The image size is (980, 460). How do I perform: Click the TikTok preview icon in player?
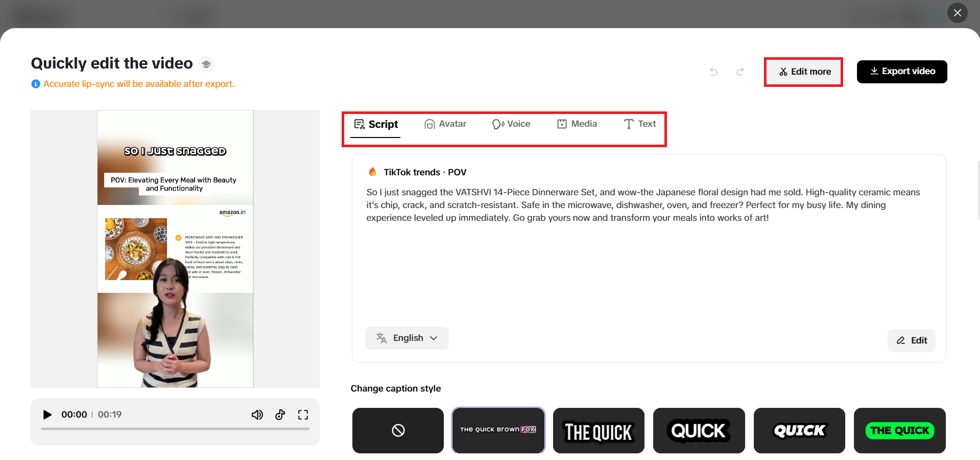(x=280, y=415)
